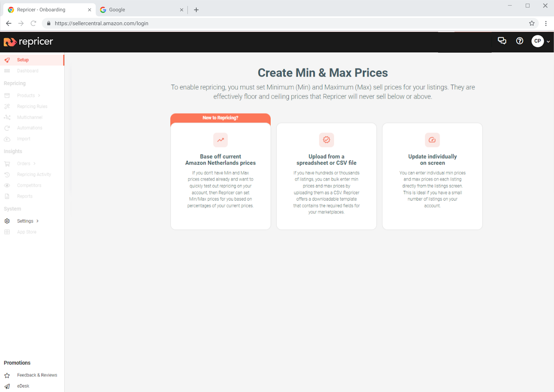Open the help question mark icon
The image size is (554, 392).
[520, 41]
